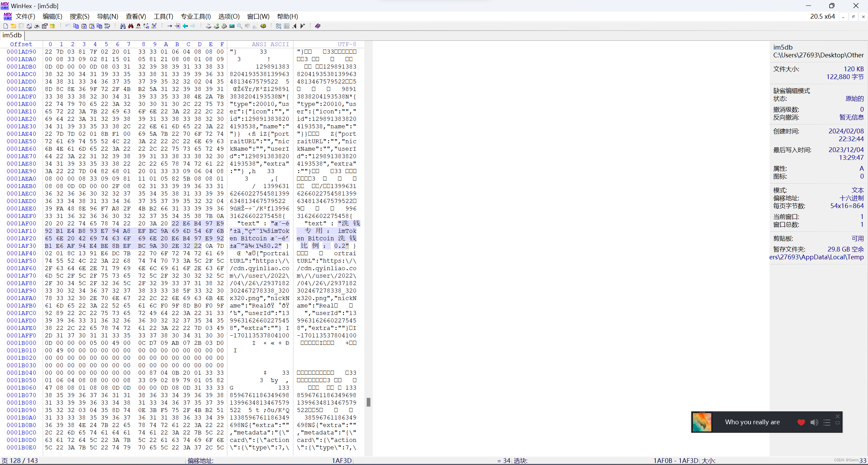Click the blue Back navigation arrow

(x=185, y=26)
